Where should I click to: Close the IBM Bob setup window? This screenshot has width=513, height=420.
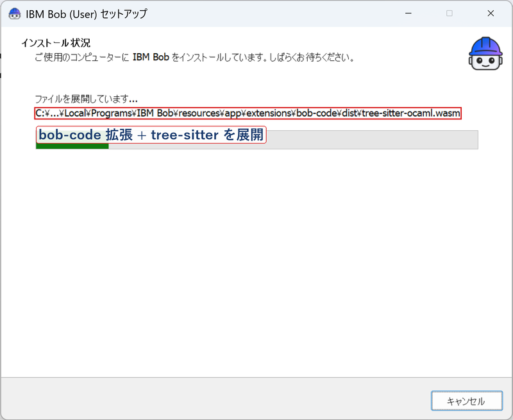[491, 13]
